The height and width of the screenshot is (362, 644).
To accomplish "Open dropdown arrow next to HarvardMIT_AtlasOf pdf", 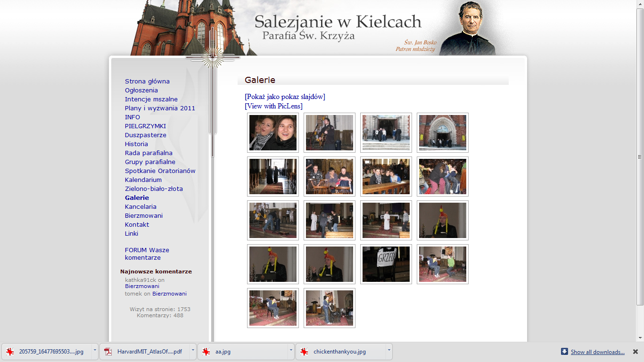I will (x=193, y=350).
